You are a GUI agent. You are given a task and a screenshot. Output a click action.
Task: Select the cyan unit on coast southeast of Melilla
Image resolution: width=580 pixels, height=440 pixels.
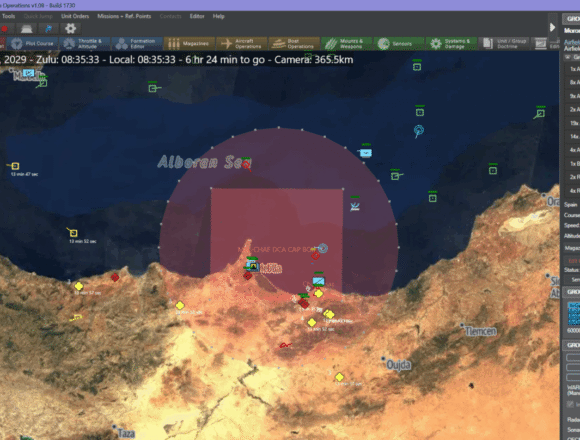(x=318, y=281)
